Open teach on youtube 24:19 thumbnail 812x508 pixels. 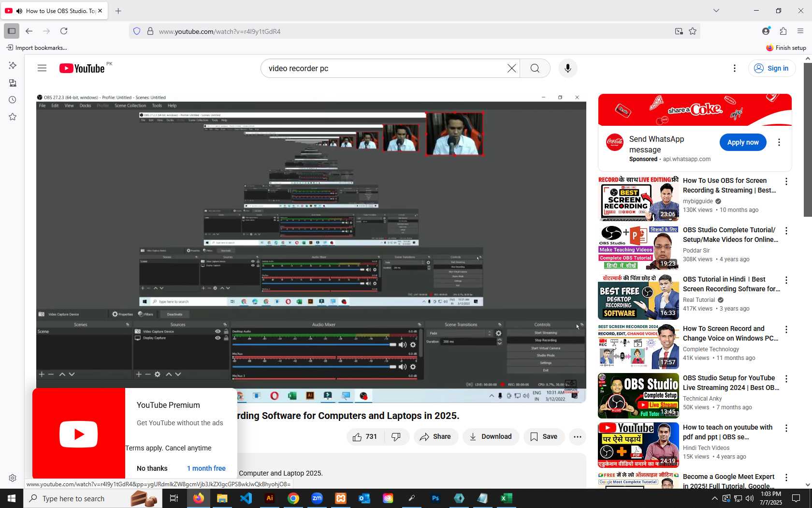tap(638, 445)
